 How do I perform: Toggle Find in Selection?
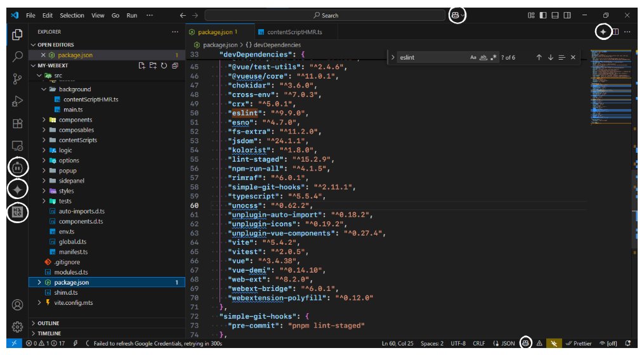click(562, 58)
